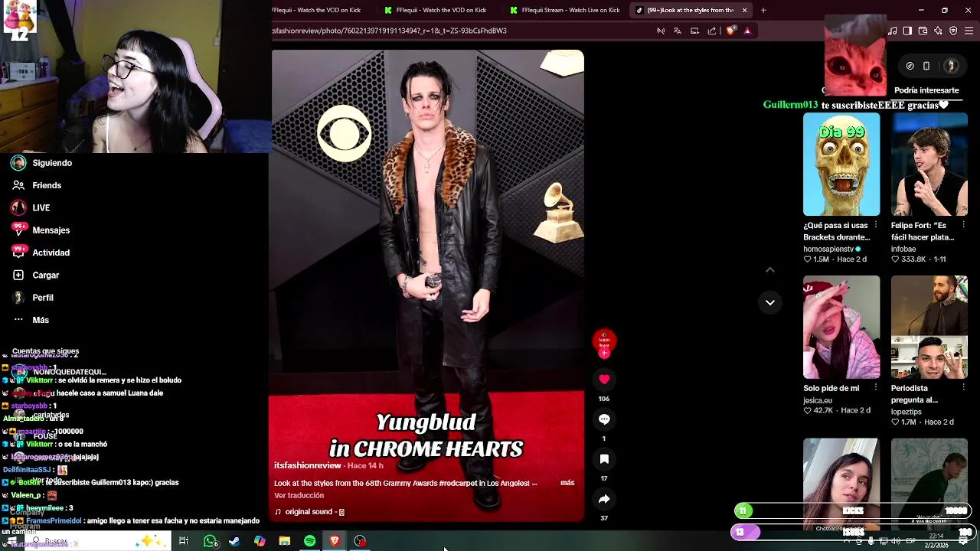Open Spotify from the taskbar
The height and width of the screenshot is (551, 980).
pos(309,541)
